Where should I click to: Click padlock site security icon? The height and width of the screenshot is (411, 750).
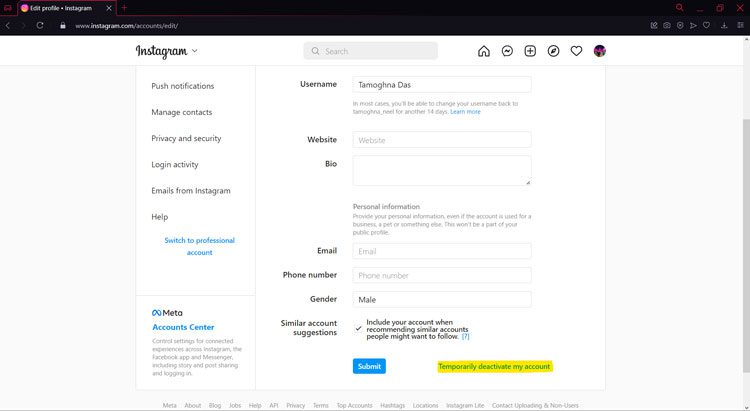[x=63, y=25]
